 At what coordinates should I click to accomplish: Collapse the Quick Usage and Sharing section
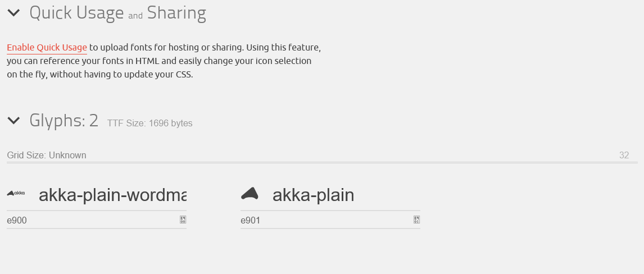[13, 13]
